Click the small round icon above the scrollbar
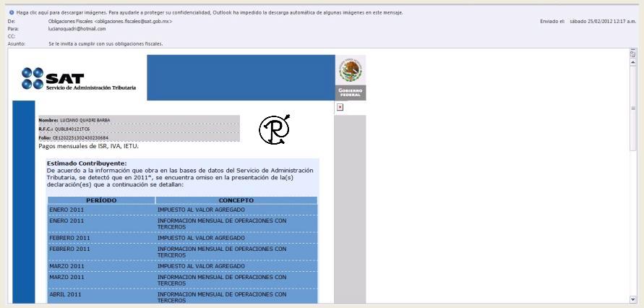 point(633,54)
